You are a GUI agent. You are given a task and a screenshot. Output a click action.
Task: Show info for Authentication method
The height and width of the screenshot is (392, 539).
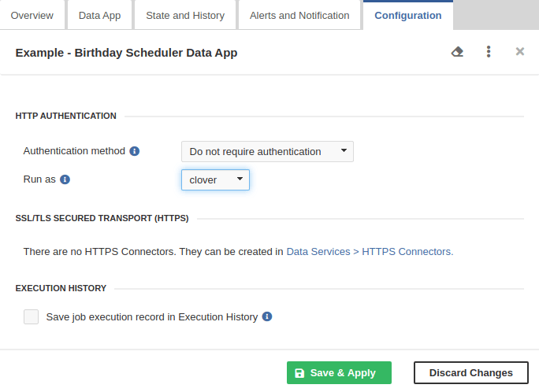pyautogui.click(x=135, y=151)
